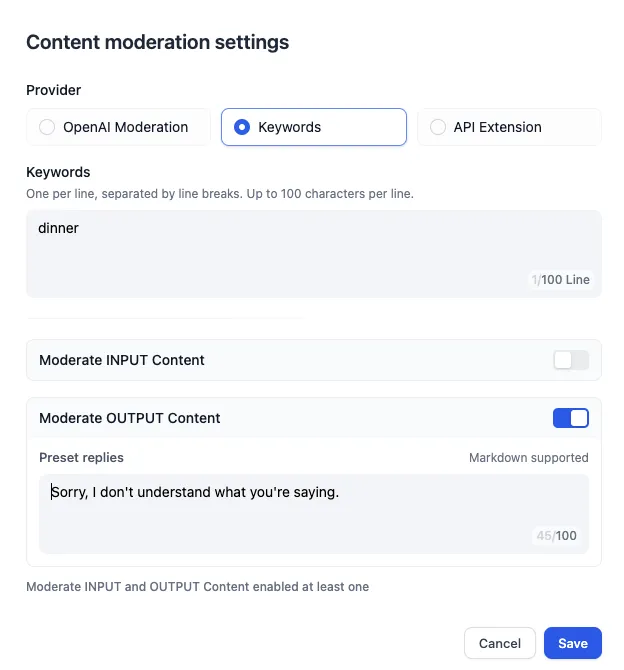Image resolution: width=624 pixels, height=670 pixels.
Task: Click the '45/100' character counter
Action: pyautogui.click(x=557, y=536)
